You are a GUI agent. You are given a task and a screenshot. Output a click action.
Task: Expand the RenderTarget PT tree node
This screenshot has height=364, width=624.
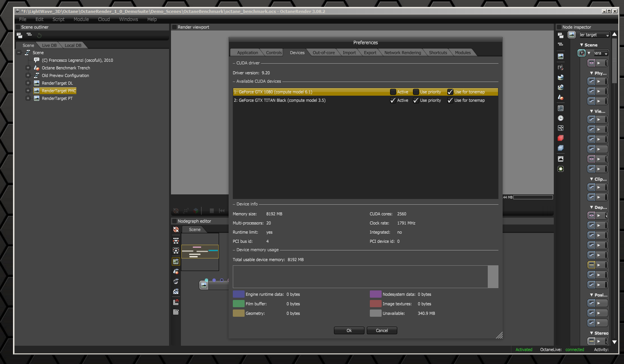click(x=28, y=98)
